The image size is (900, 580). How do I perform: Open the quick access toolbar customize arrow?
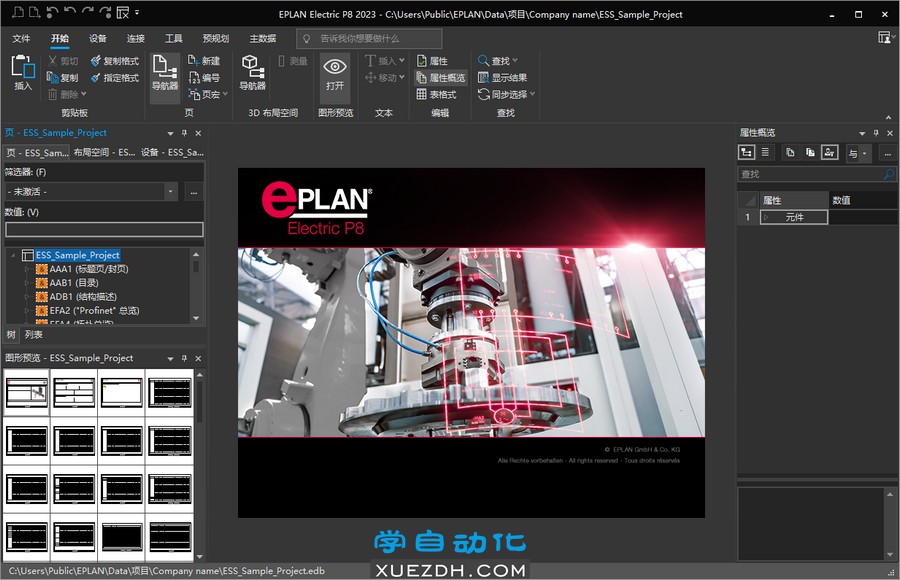coord(137,12)
